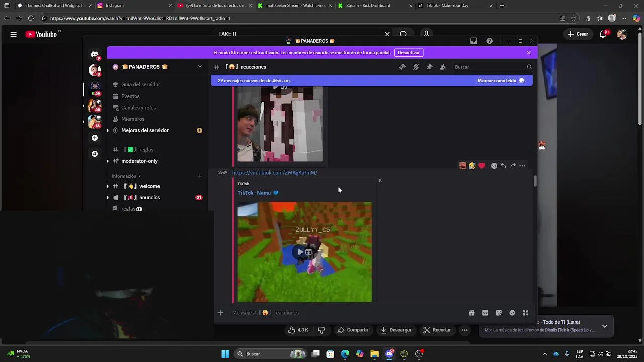Image resolution: width=644 pixels, height=362 pixels.
Task: Open channel threads icon in header
Action: click(x=403, y=67)
